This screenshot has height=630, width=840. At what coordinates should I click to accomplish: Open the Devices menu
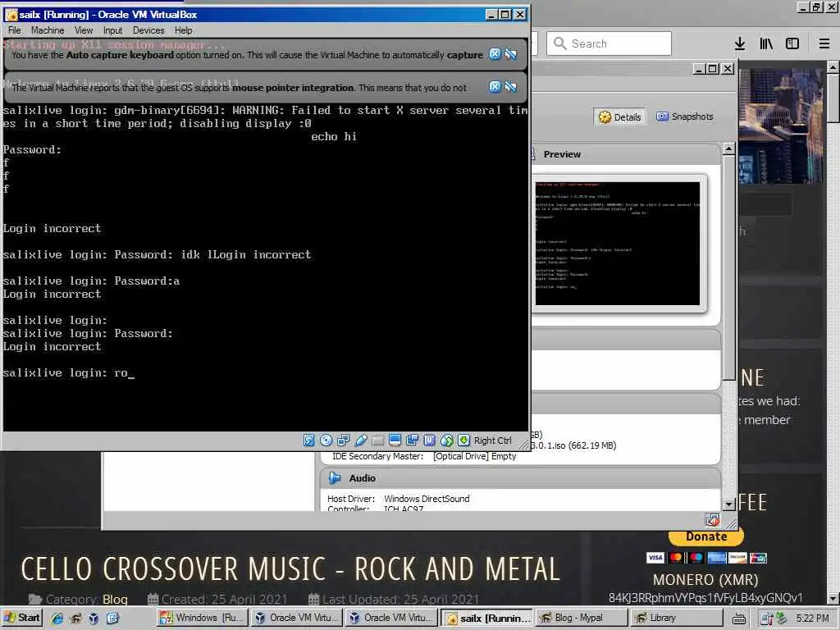pos(148,30)
